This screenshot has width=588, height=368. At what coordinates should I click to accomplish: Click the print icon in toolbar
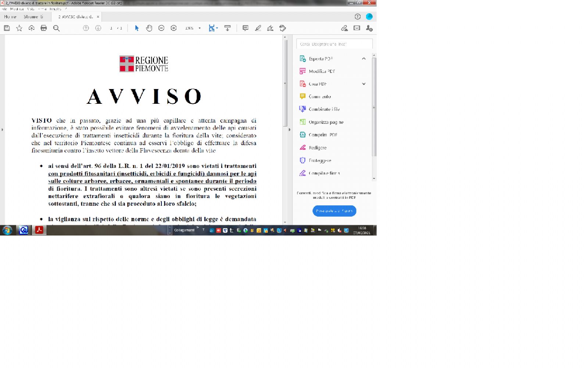tap(44, 28)
